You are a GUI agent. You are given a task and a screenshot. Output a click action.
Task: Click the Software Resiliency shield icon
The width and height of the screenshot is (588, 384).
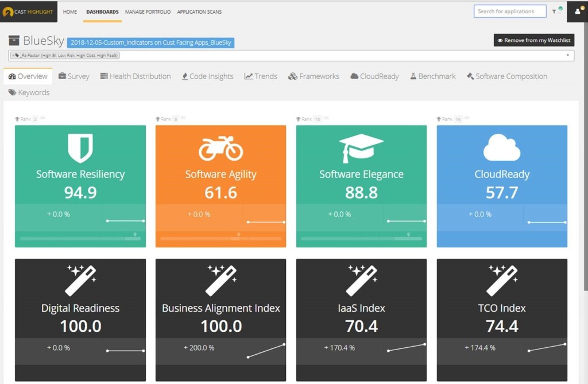pos(80,148)
